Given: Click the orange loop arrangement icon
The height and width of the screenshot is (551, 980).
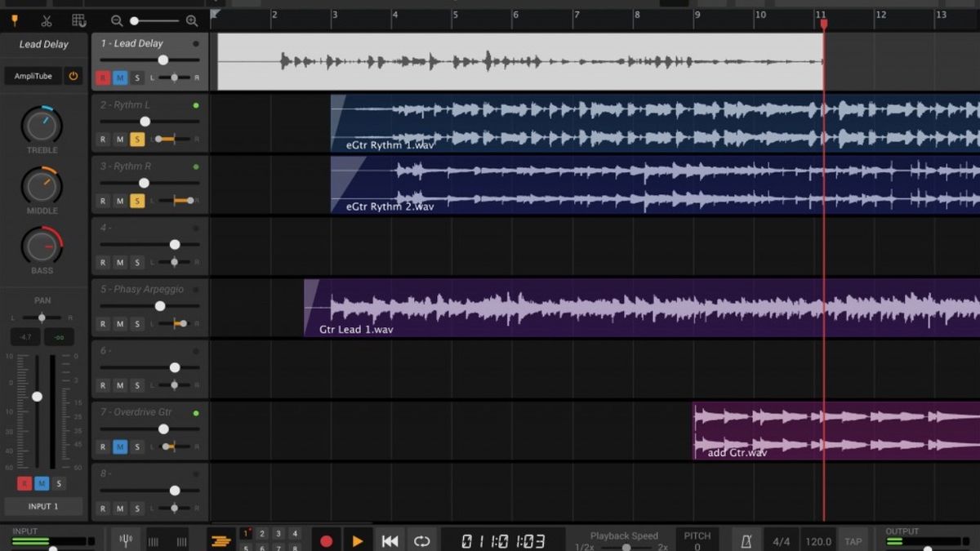Looking at the screenshot, I should click(220, 539).
